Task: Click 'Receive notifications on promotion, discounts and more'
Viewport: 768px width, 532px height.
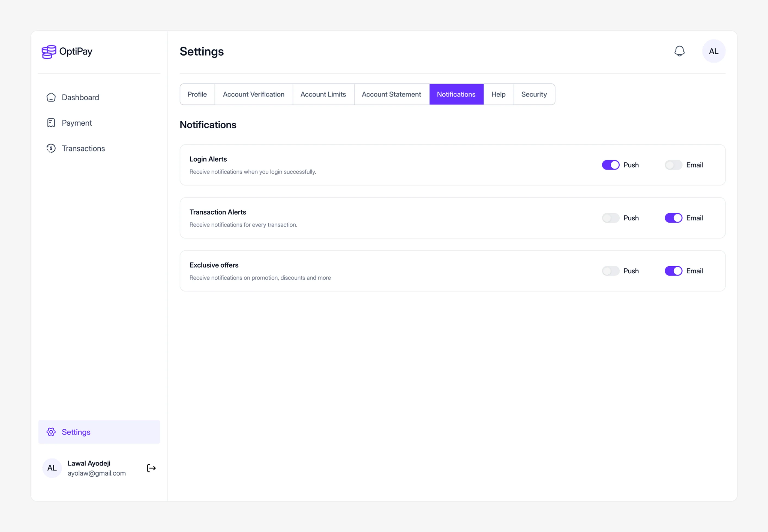Action: [x=260, y=278]
